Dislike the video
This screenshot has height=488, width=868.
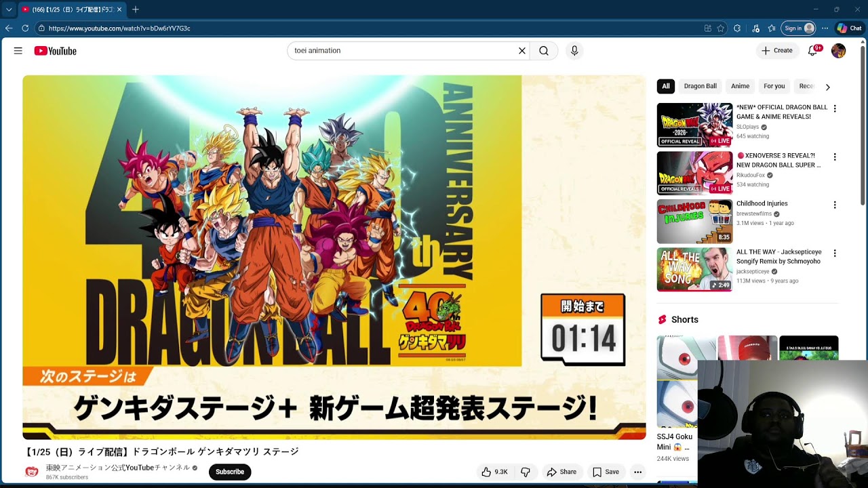(526, 472)
